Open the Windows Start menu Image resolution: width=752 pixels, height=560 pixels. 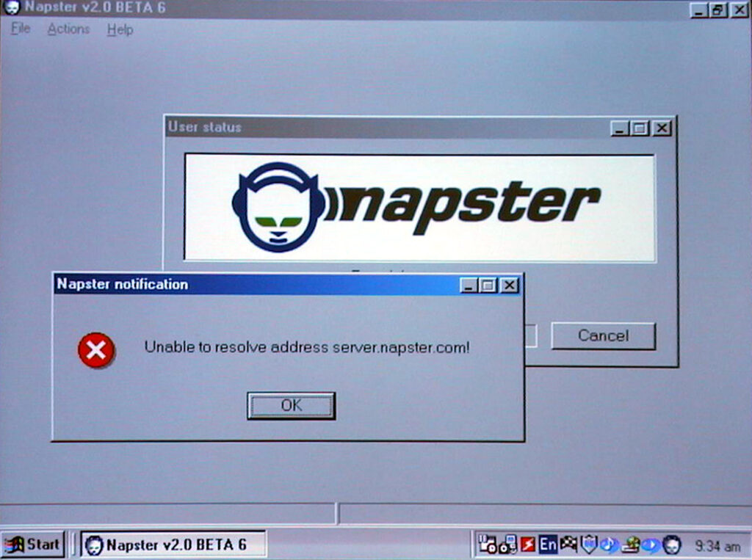[33, 545]
